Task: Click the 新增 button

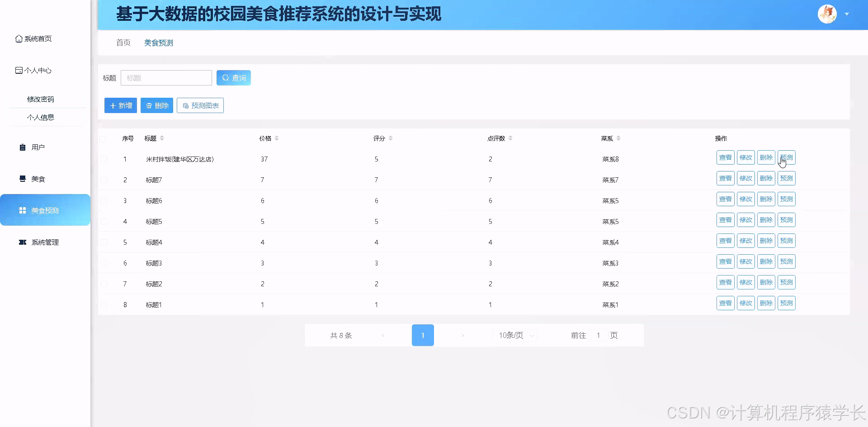Action: point(120,105)
